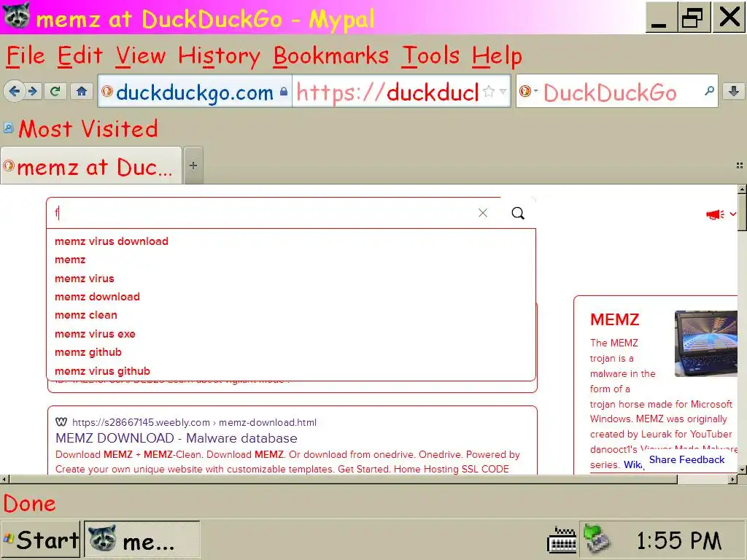This screenshot has height=560, width=747.
Task: Choose suggestion 'memz virus download'
Action: coord(291,241)
